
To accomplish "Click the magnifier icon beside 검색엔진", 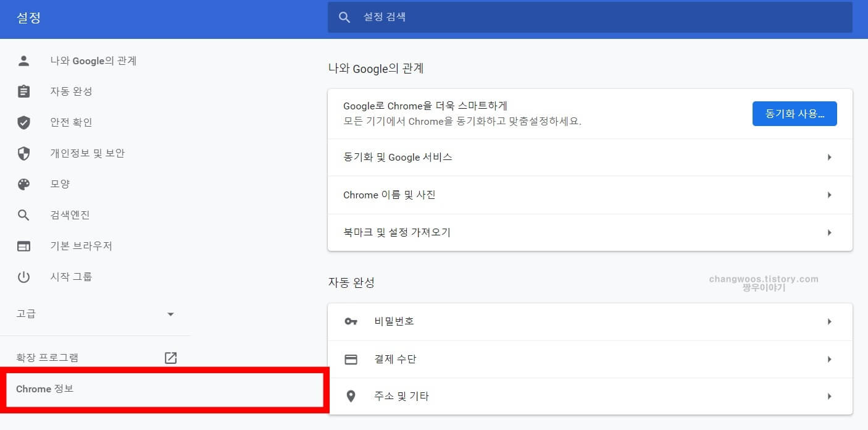I will click(23, 215).
